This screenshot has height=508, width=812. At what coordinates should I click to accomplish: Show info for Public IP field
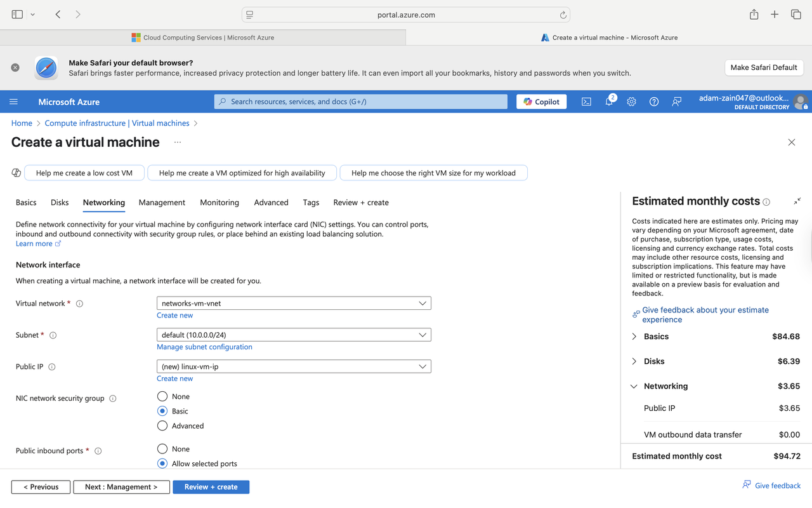tap(51, 367)
